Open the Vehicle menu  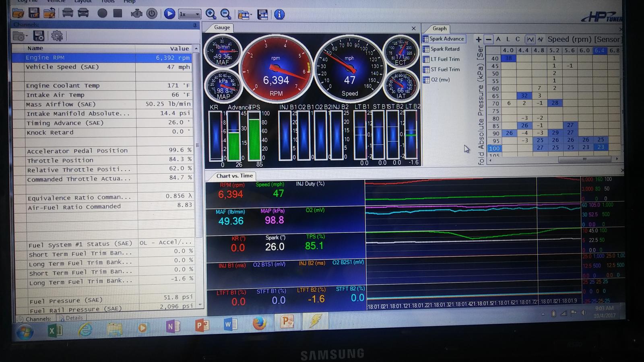[56, 2]
